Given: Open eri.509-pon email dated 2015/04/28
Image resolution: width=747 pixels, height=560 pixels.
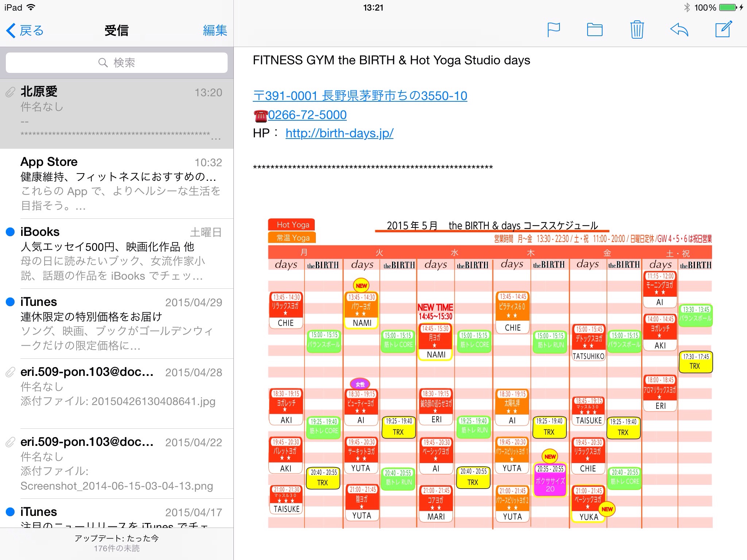Looking at the screenshot, I should tap(117, 394).
